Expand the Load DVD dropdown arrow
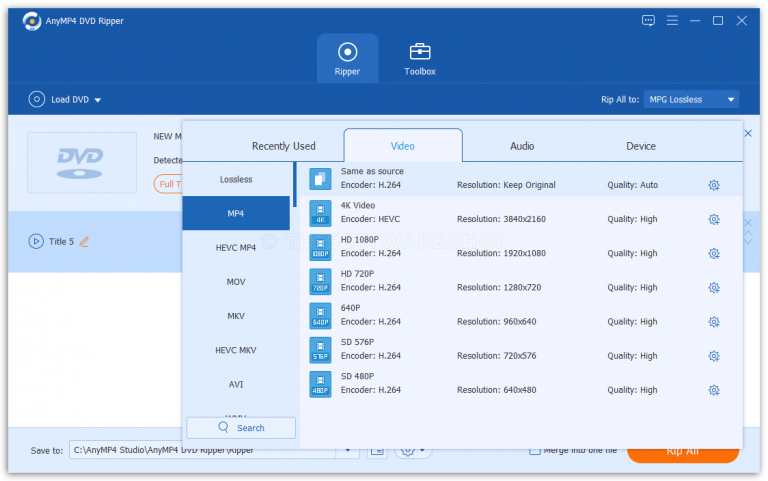Viewport: 768px width, 481px height. pyautogui.click(x=97, y=100)
